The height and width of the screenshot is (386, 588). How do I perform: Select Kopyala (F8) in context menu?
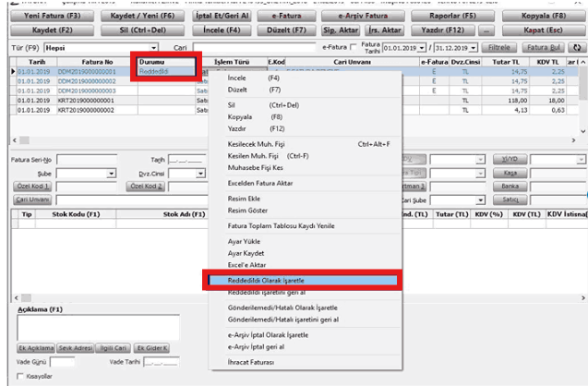306,116
